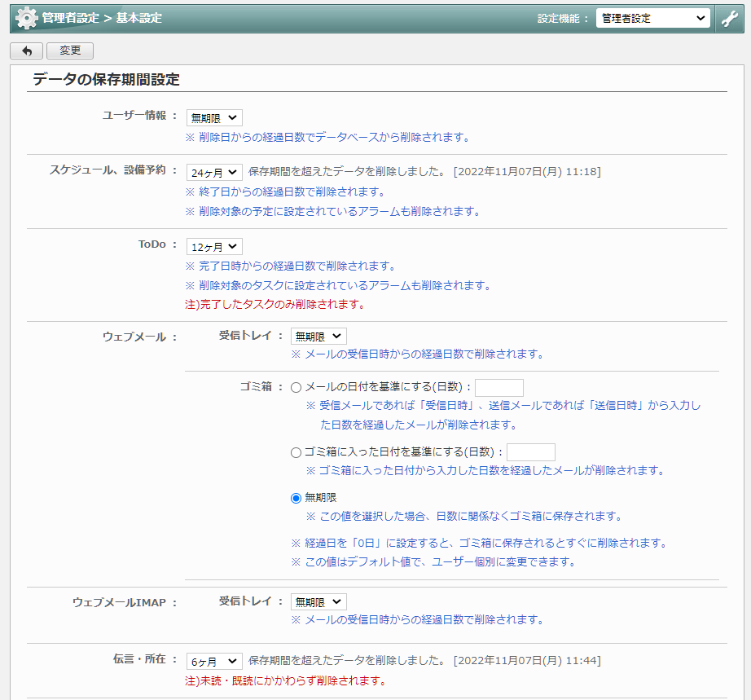Click the days field for ゴミ箱に入った日付
This screenshot has width=751, height=700.
[530, 452]
